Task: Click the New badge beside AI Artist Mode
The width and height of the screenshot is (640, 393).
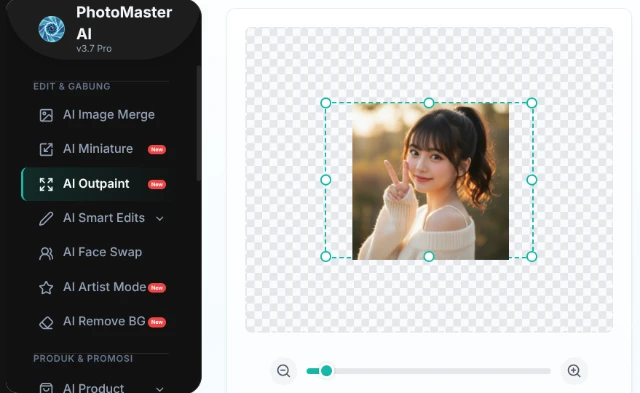Action: [157, 288]
